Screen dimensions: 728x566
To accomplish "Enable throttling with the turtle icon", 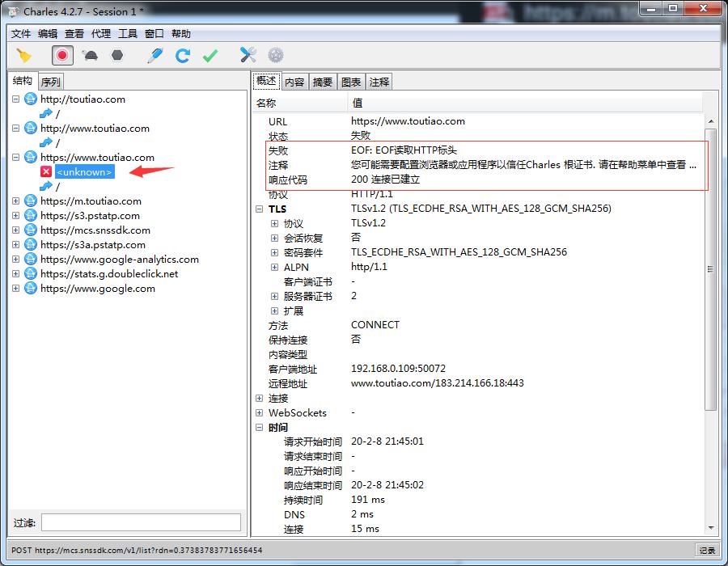I will (91, 55).
